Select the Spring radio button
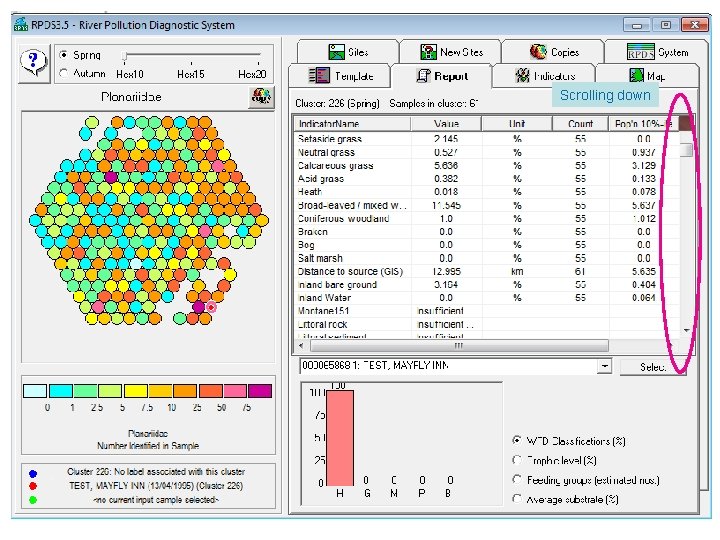720x540 pixels. coord(64,55)
